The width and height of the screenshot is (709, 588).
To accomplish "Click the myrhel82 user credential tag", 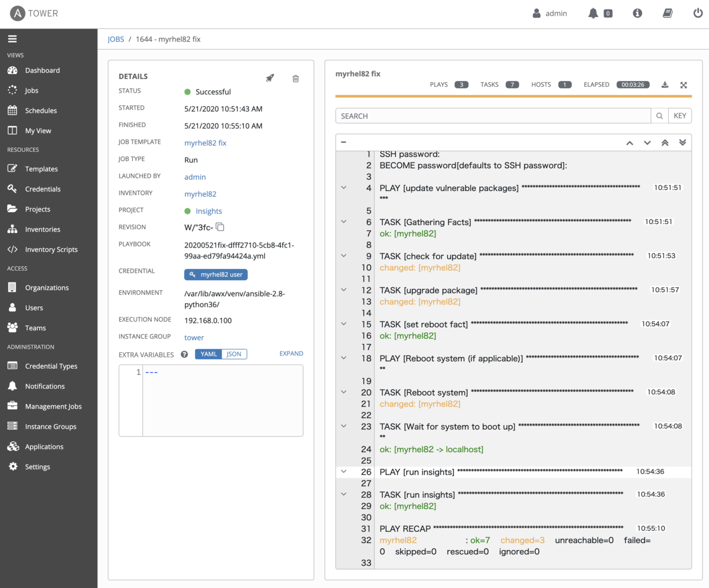I will point(216,274).
